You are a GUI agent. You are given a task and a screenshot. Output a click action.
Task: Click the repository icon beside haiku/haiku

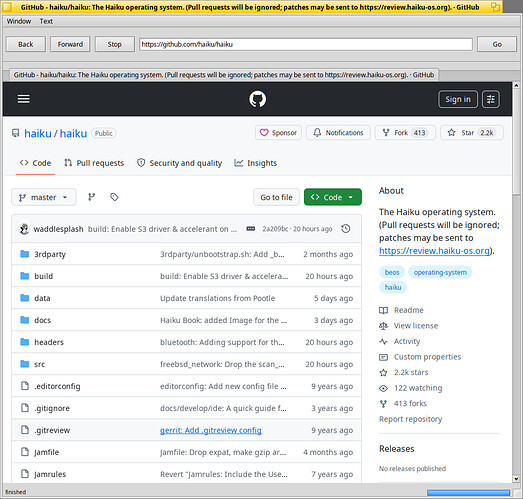pos(15,133)
